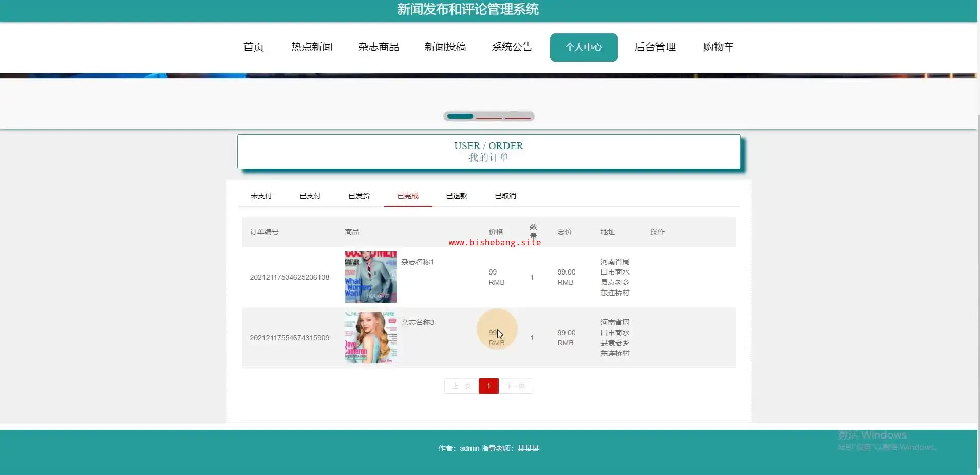Switch to the 已退款 orders tab
This screenshot has height=475, width=980.
[457, 196]
